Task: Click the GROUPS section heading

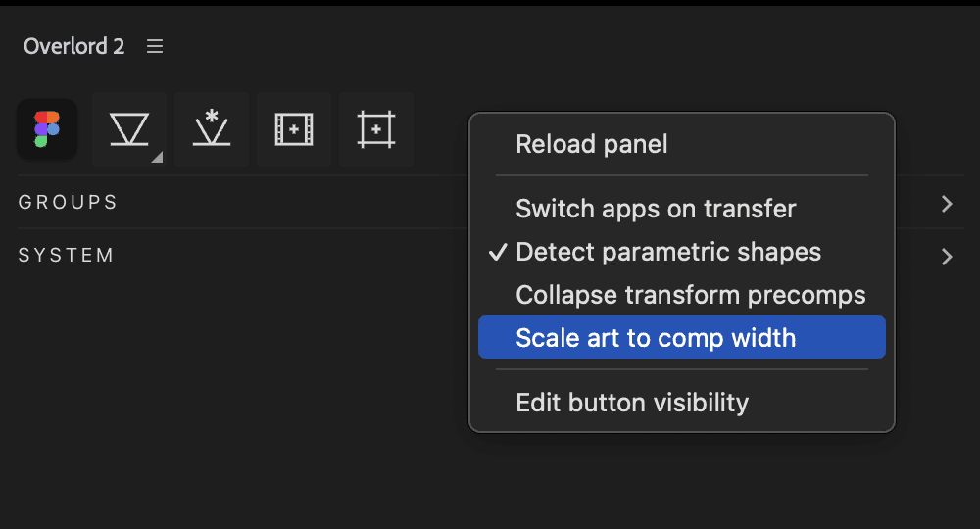Action: [68, 203]
